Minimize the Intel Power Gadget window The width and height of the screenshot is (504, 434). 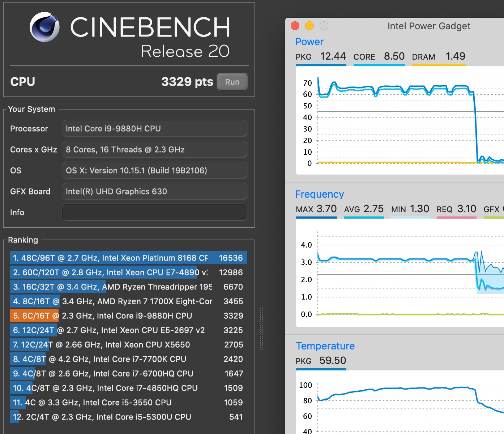click(x=309, y=26)
